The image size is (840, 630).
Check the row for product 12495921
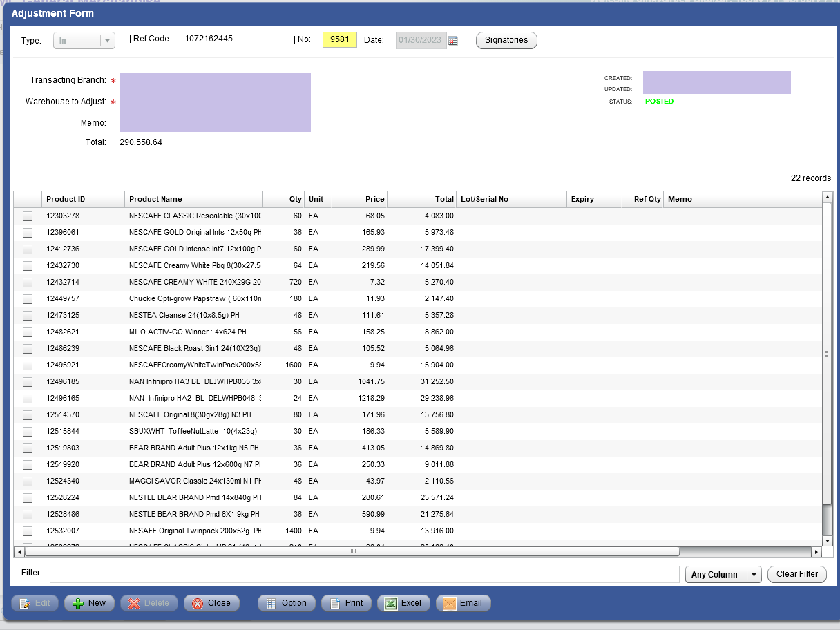[28, 365]
